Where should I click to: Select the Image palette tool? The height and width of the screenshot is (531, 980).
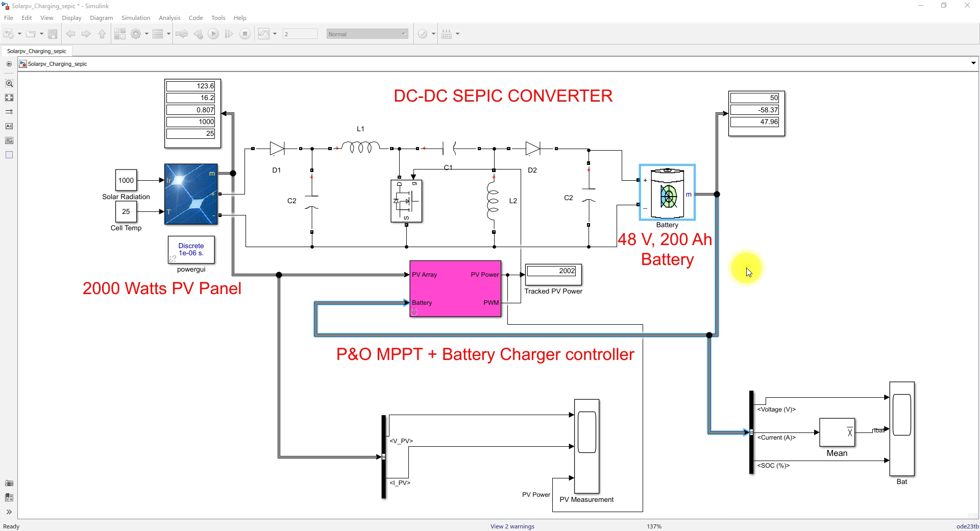tap(9, 140)
